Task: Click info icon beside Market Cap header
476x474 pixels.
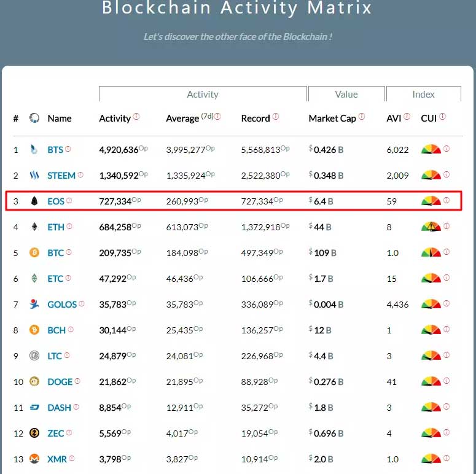Action: [362, 116]
